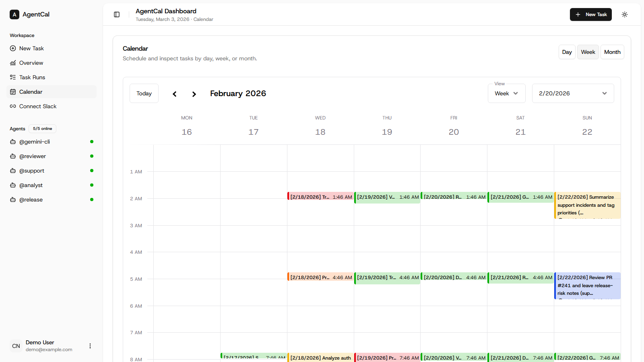Image resolution: width=644 pixels, height=362 pixels.
Task: Click the CN user avatar
Action: click(x=16, y=346)
